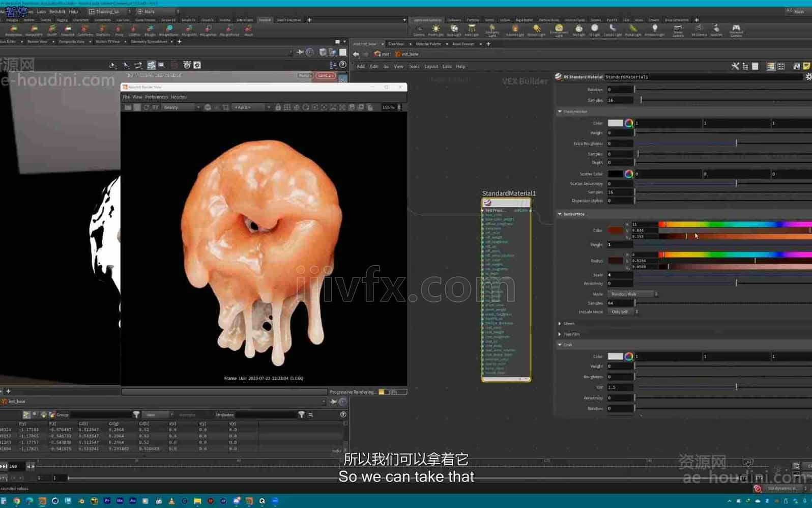Click the Group filter funnel icon
812x508 pixels.
[x=136, y=415]
